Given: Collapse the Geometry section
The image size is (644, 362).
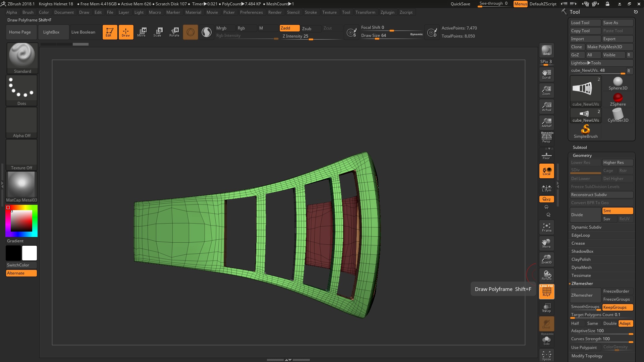Looking at the screenshot, I should point(582,156).
